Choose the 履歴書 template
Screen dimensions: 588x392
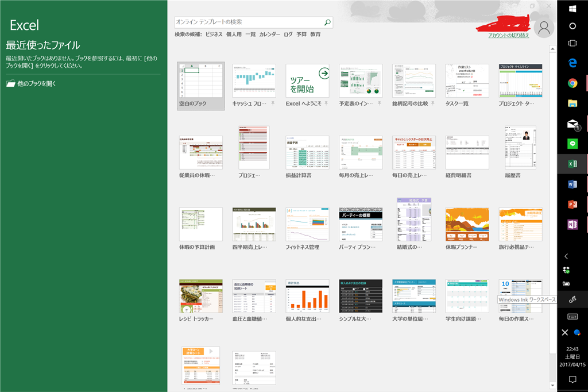coord(520,152)
